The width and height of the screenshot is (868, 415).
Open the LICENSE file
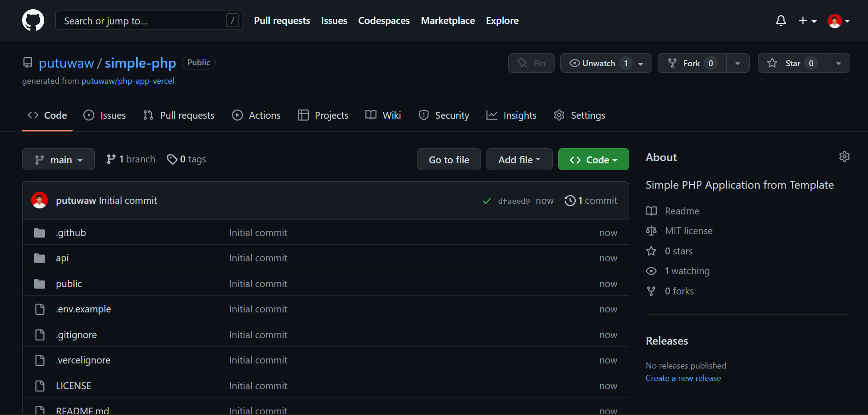[74, 386]
